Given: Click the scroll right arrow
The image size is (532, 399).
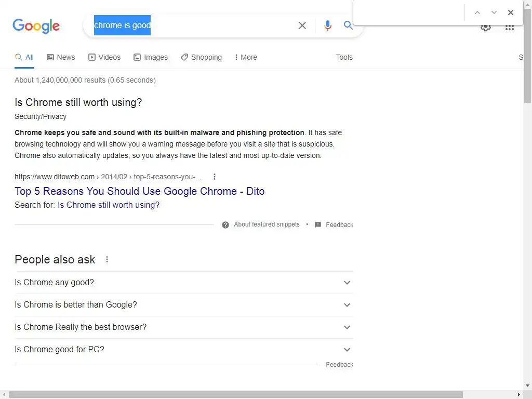Looking at the screenshot, I should [518, 395].
